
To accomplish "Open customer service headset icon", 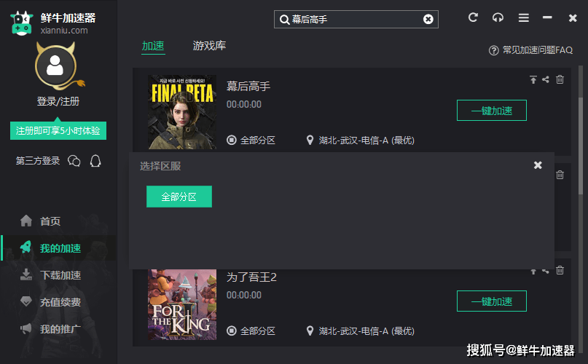I will click(498, 17).
